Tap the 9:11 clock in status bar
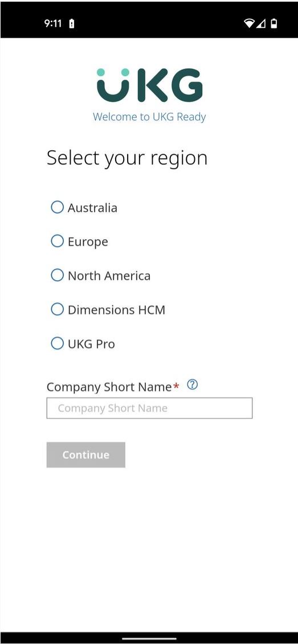The width and height of the screenshot is (298, 644). pyautogui.click(x=53, y=23)
